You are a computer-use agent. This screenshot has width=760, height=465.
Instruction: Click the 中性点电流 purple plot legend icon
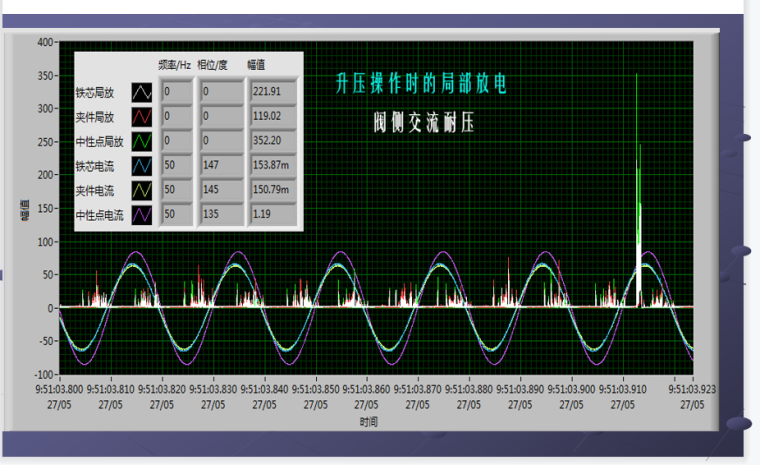click(143, 213)
